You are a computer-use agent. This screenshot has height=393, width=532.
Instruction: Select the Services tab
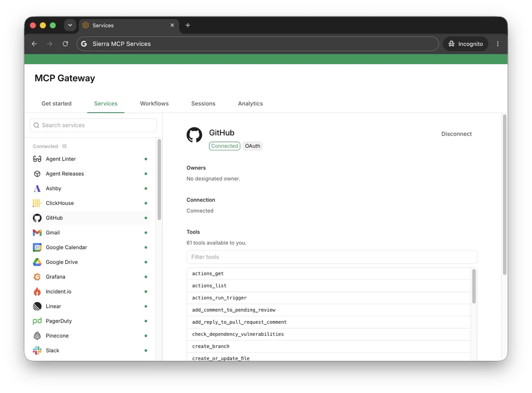(106, 104)
